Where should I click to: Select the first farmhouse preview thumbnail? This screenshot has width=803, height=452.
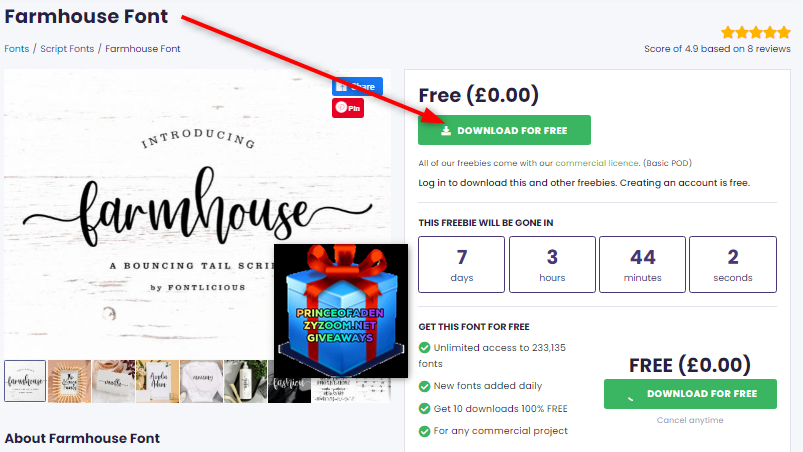click(x=25, y=381)
